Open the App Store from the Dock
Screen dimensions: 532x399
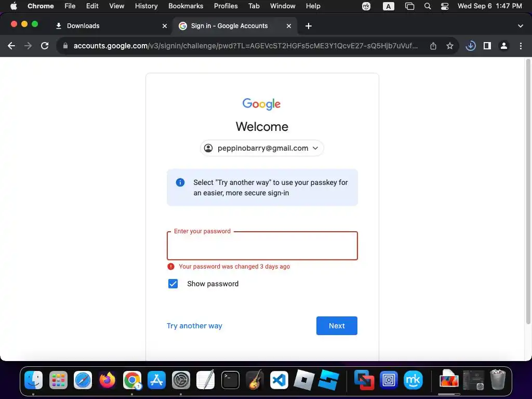(x=156, y=380)
